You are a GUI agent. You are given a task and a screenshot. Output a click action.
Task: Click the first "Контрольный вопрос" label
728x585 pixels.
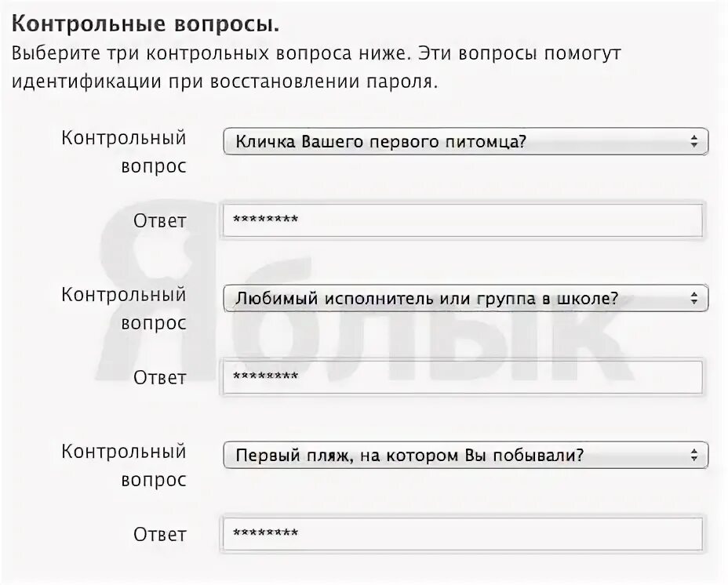tap(124, 152)
